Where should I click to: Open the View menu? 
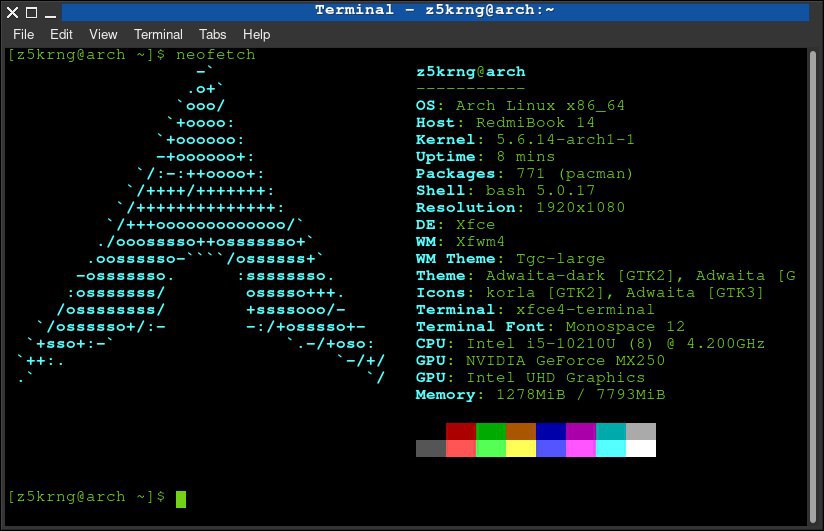(x=103, y=35)
